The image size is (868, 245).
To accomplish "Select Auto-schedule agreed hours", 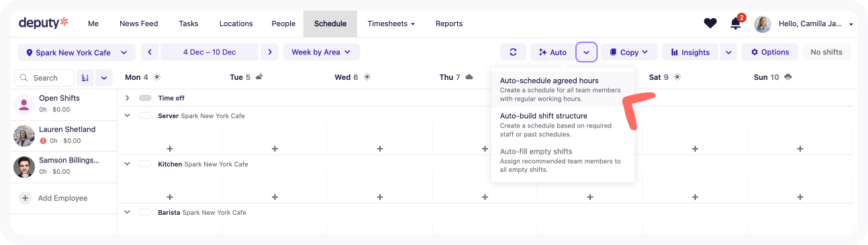I will 563,89.
